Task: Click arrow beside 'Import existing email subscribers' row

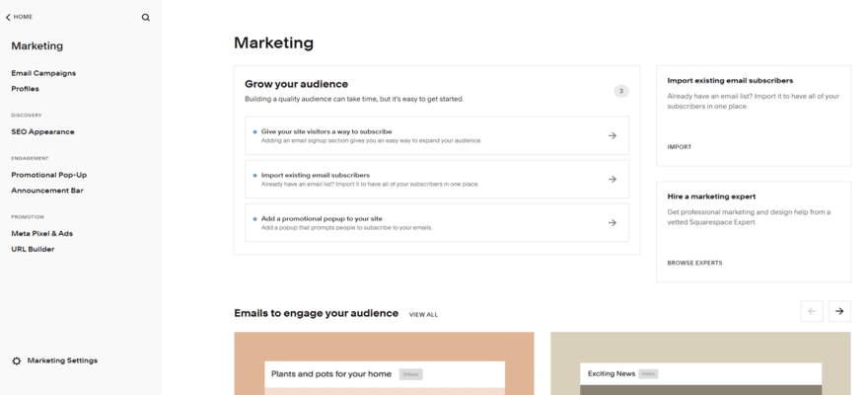Action: point(612,180)
